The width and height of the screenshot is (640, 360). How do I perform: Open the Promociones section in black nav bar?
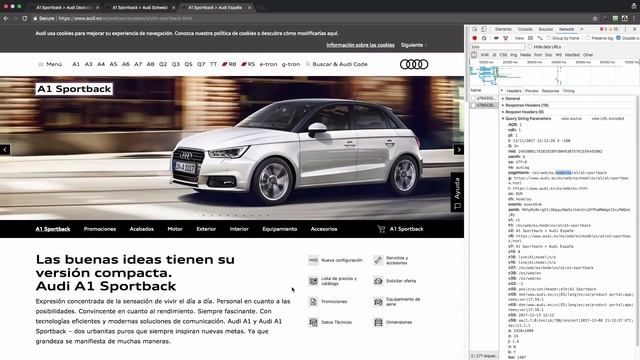click(100, 229)
